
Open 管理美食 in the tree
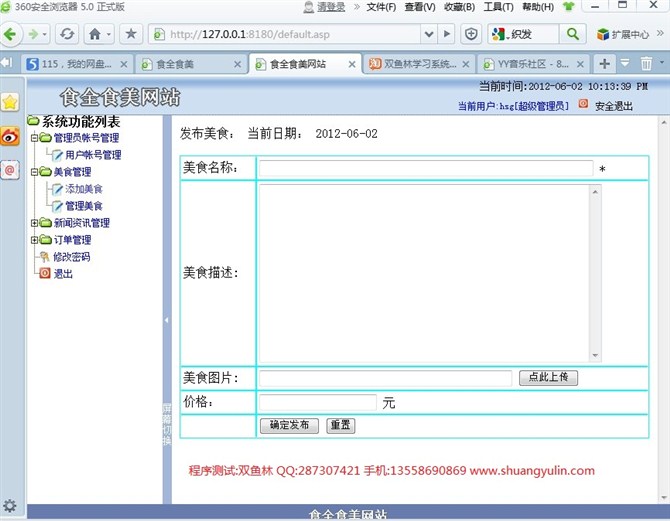pyautogui.click(x=84, y=206)
